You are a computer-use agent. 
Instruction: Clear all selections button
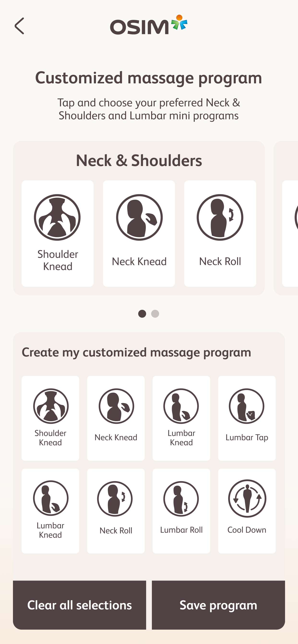[x=79, y=605]
